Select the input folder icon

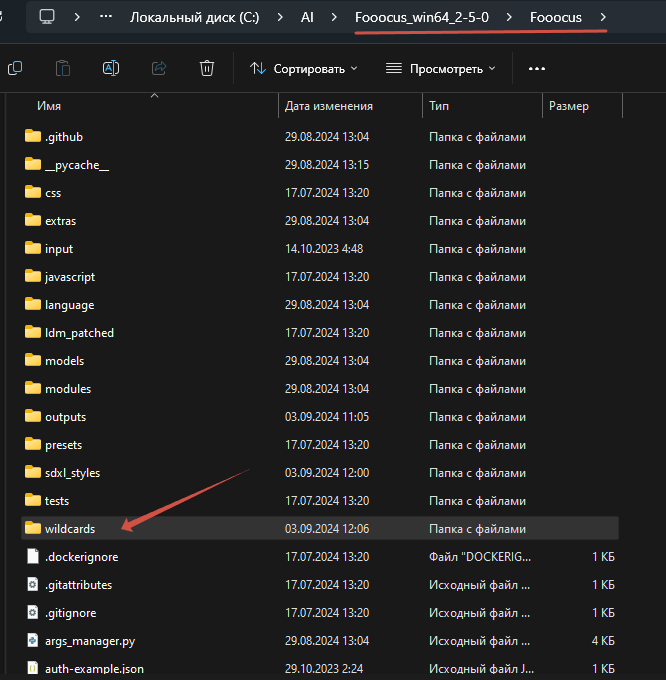tap(33, 248)
